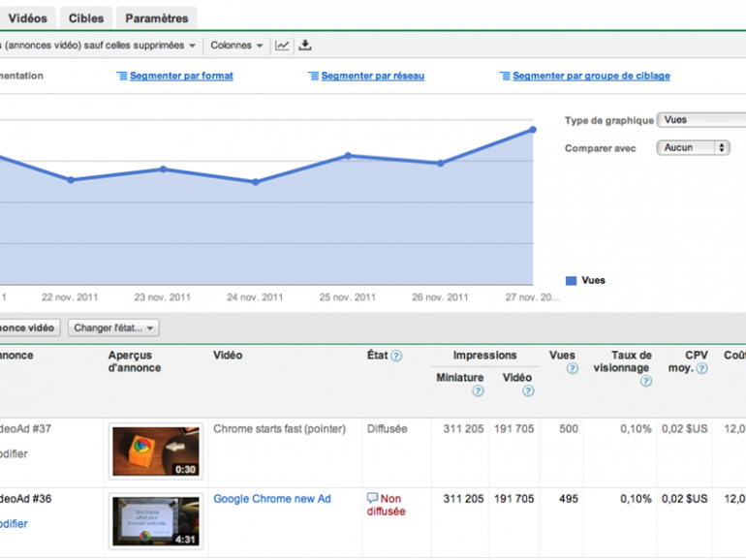Click the download report icon
The width and height of the screenshot is (746, 560).
[x=306, y=46]
